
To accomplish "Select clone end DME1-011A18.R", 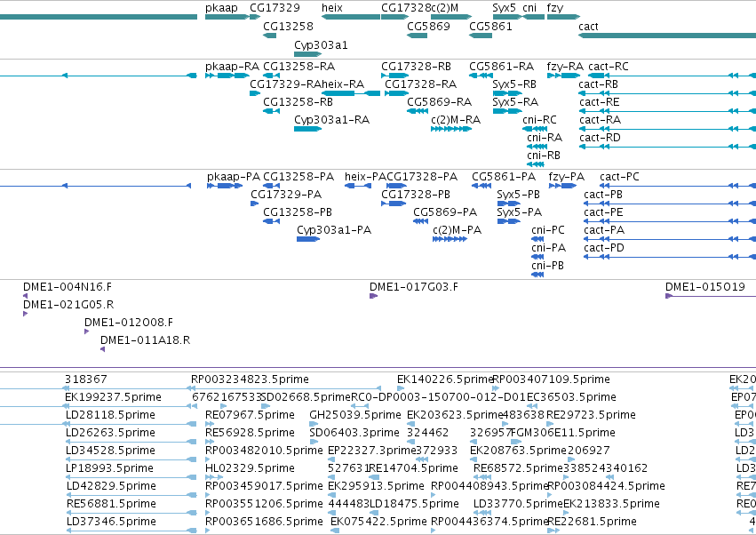I will click(103, 349).
